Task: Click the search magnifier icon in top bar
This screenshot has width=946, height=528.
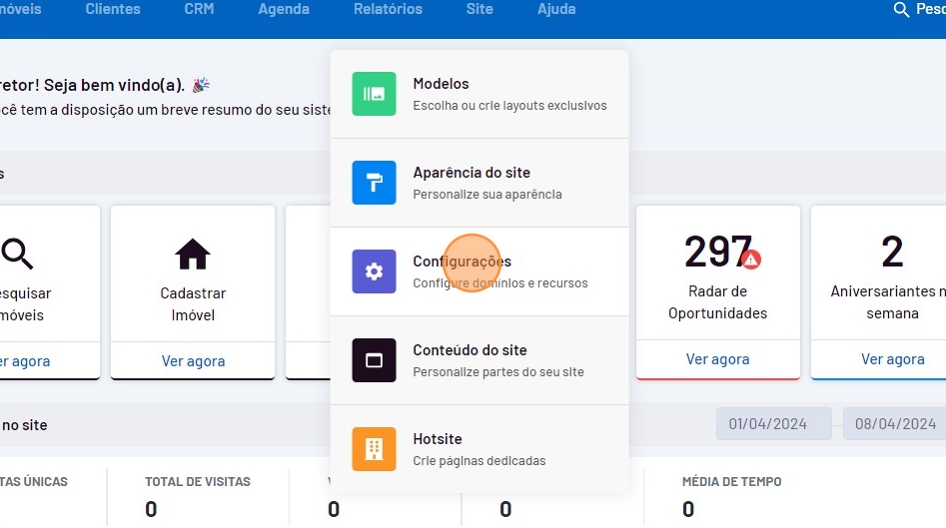Action: [901, 10]
